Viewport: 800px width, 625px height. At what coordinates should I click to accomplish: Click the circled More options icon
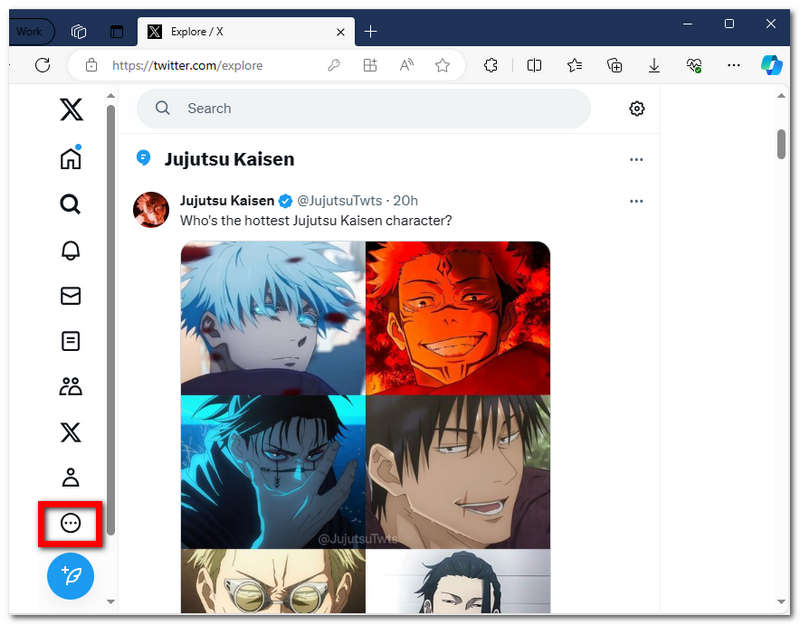(70, 523)
